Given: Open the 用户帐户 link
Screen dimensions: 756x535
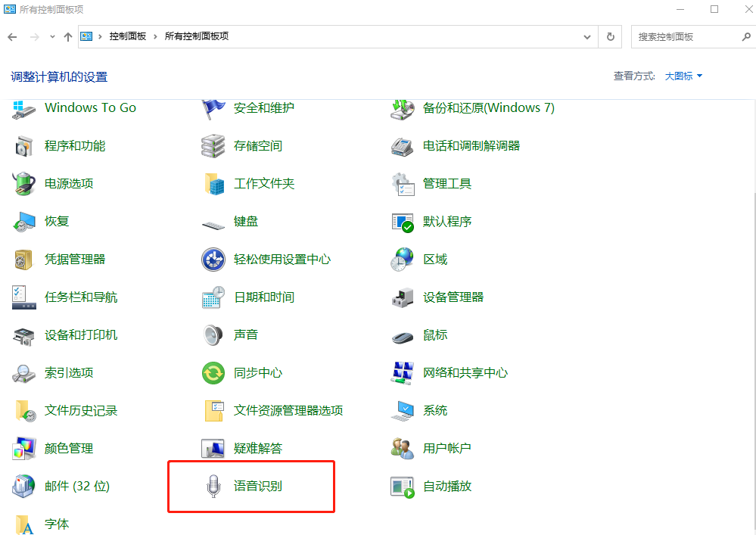Looking at the screenshot, I should coord(446,449).
